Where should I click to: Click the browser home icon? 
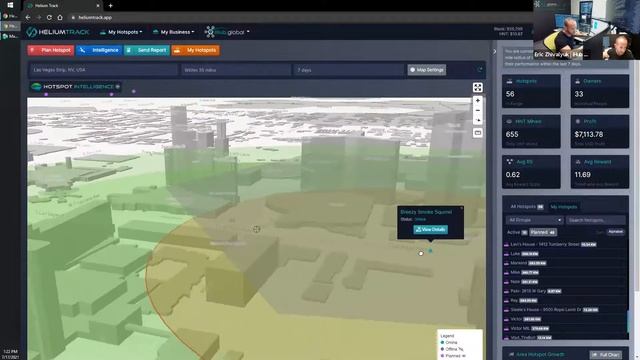60,18
